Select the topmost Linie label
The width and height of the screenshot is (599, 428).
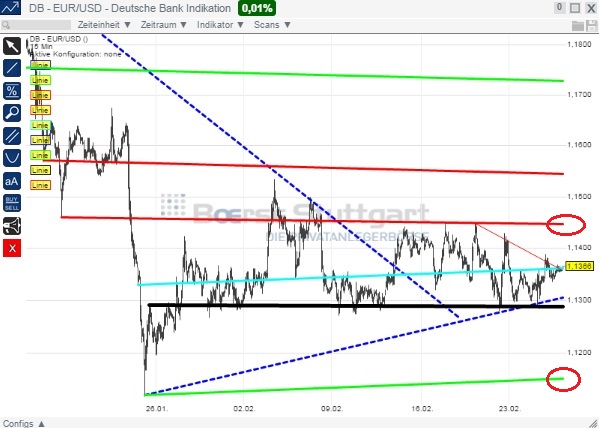(x=40, y=65)
